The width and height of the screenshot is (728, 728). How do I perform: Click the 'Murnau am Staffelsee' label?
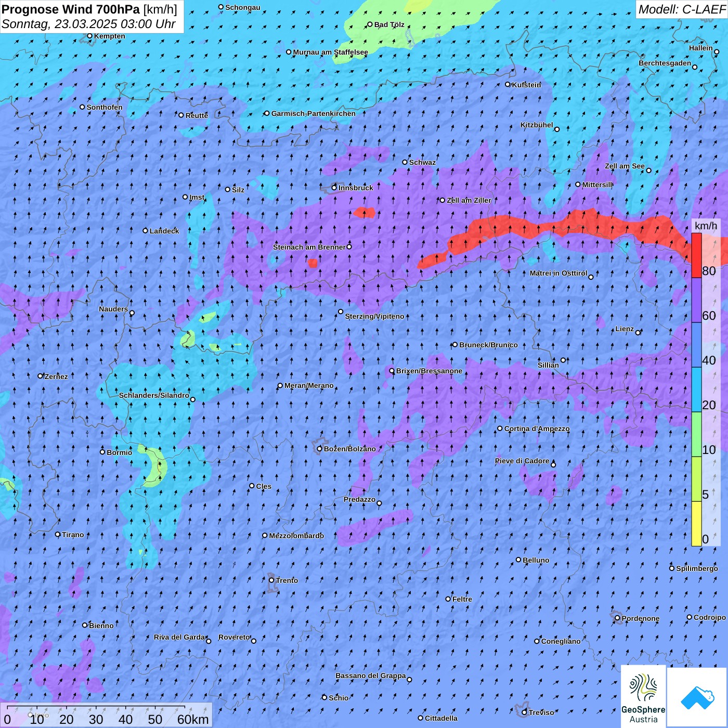click(x=330, y=52)
